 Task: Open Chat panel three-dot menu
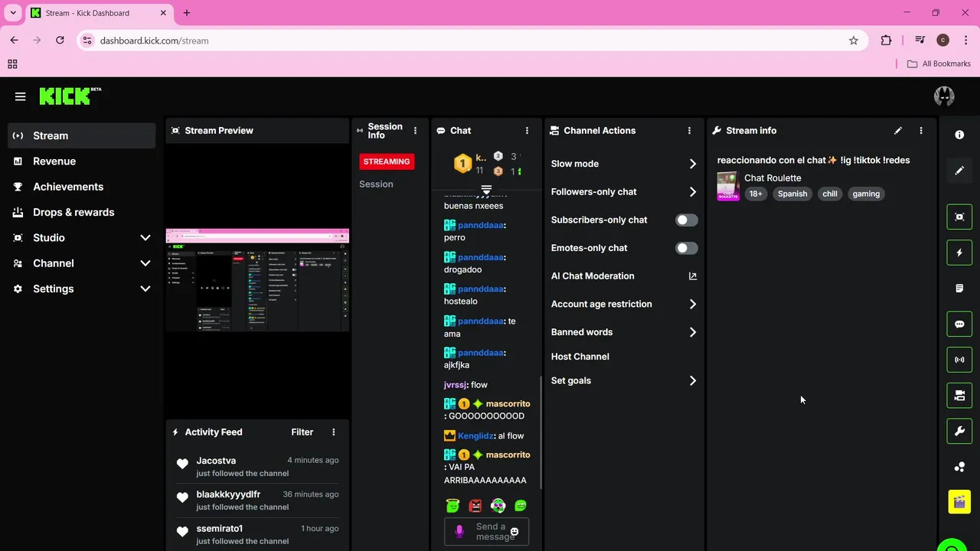click(527, 131)
